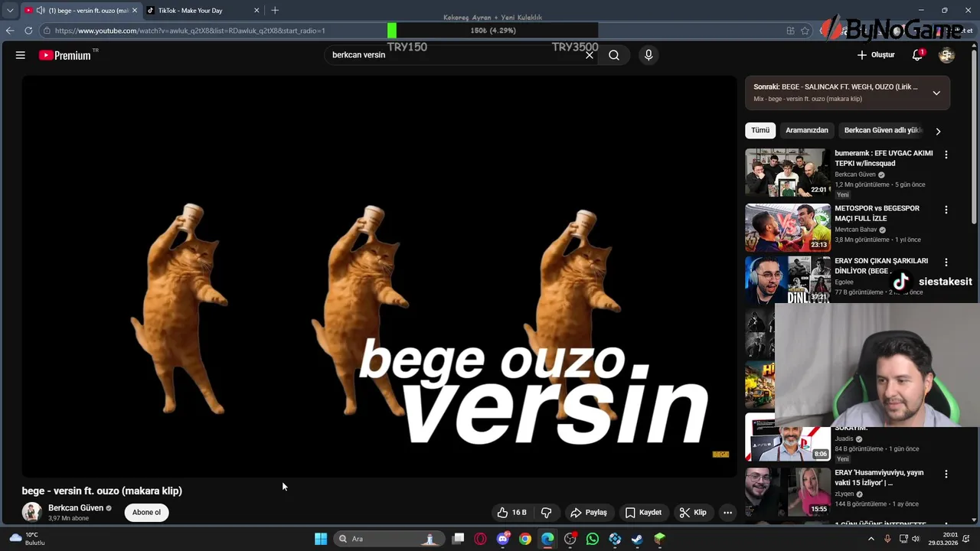This screenshot has width=980, height=551.
Task: Open the YouTube hamburger guide menu
Action: (x=21, y=55)
